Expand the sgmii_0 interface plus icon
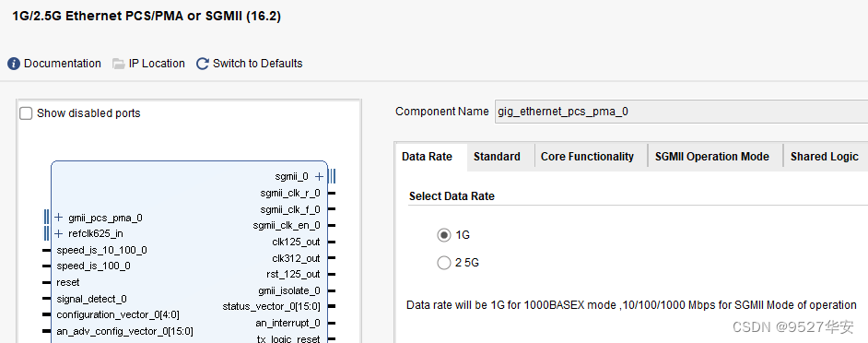 (x=319, y=177)
